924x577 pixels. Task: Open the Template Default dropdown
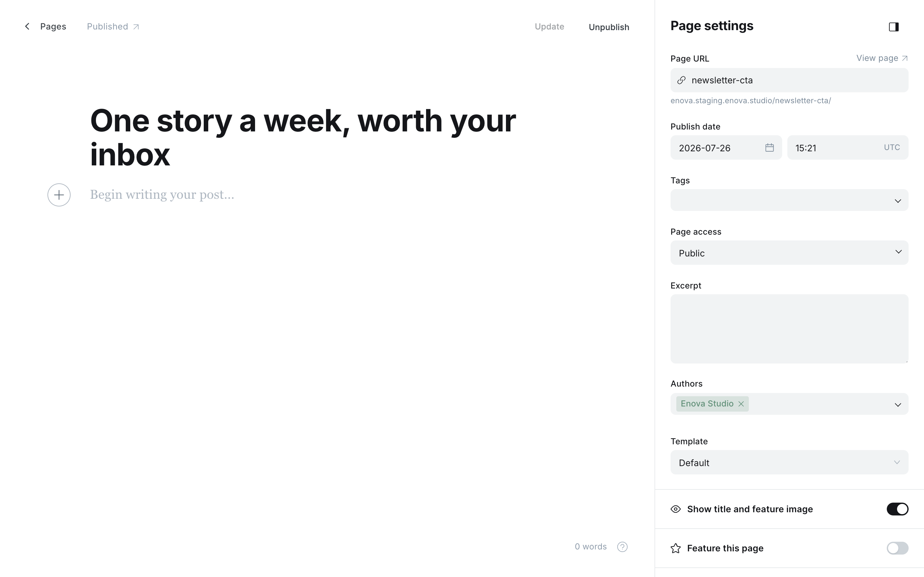click(789, 462)
